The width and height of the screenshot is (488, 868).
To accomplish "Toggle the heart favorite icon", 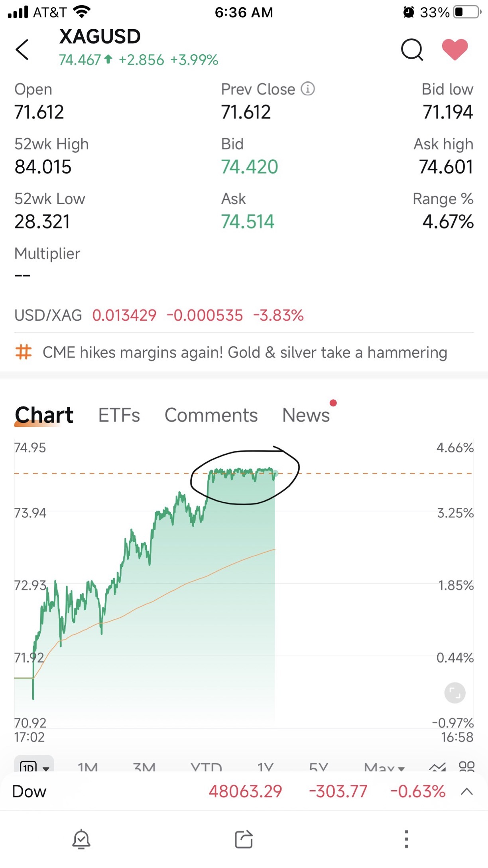I will (x=455, y=50).
